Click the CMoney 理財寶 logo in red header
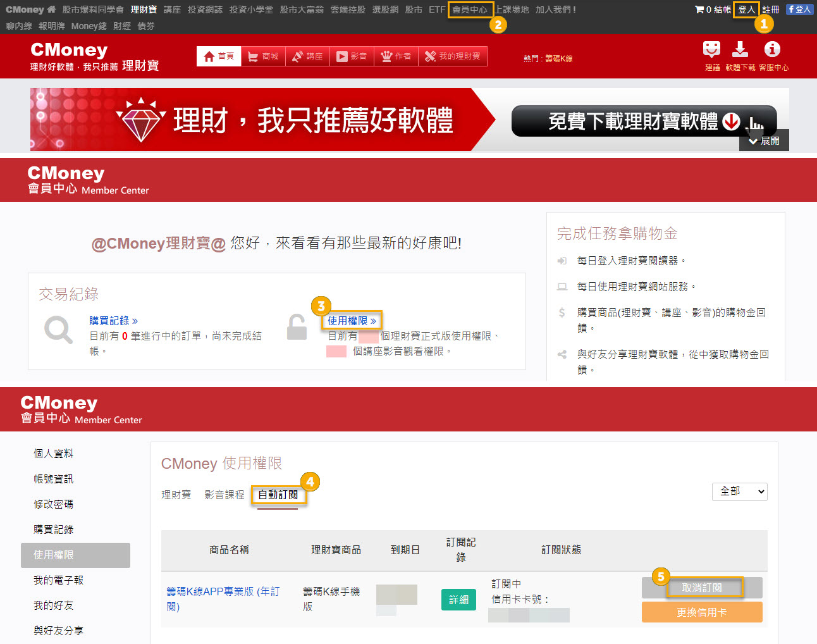This screenshot has width=817, height=644. [94, 56]
